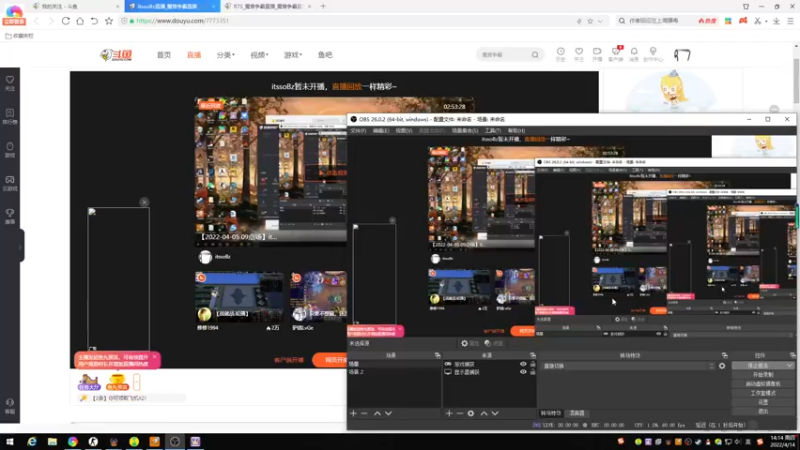Screen dimensions: 800x450
Task: Toggle lock on the window capture source
Action: (533, 364)
